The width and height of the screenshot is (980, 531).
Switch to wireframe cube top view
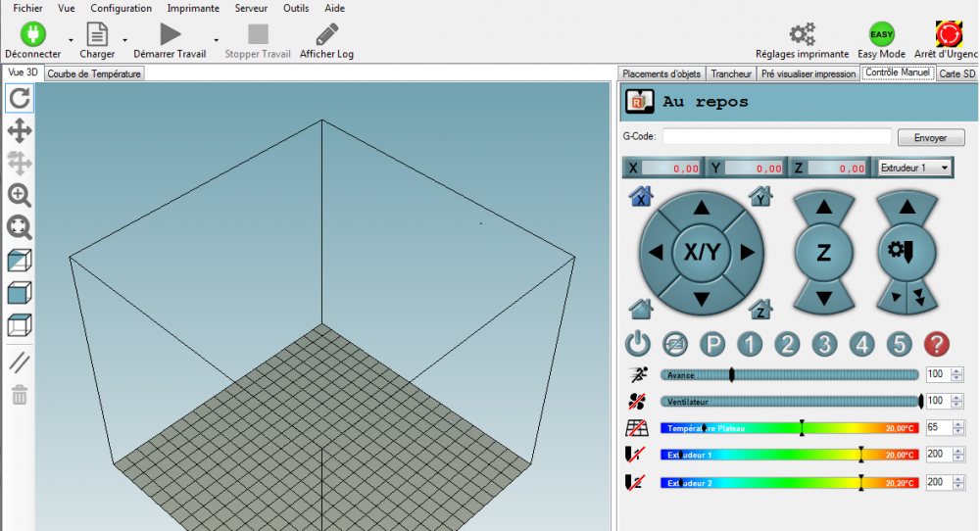20,325
